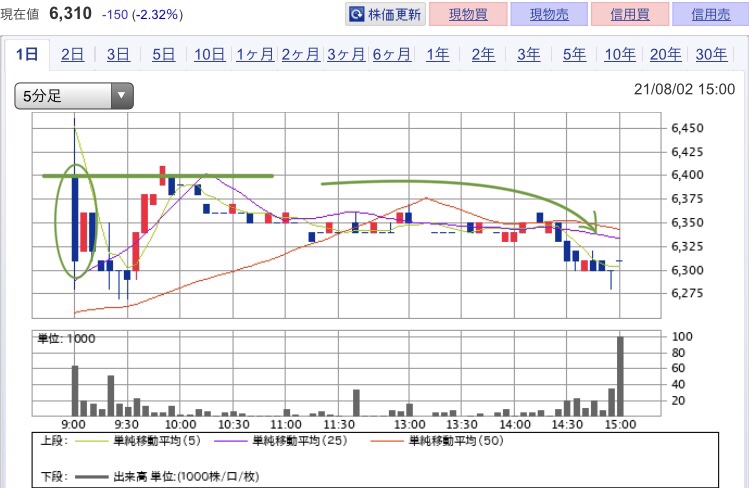The image size is (749, 488).
Task: Select the 1日 chart tab
Action: (27, 54)
